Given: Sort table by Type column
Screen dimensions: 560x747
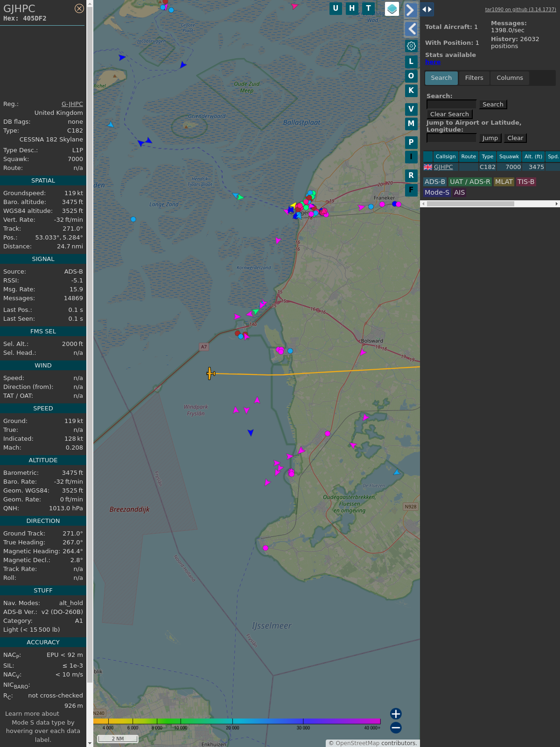Looking at the screenshot, I should pos(488,157).
